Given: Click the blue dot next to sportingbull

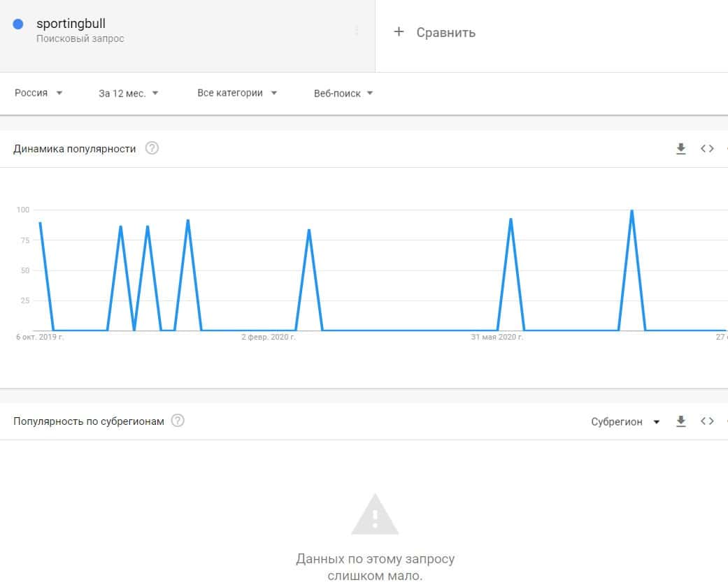Looking at the screenshot, I should pyautogui.click(x=19, y=24).
